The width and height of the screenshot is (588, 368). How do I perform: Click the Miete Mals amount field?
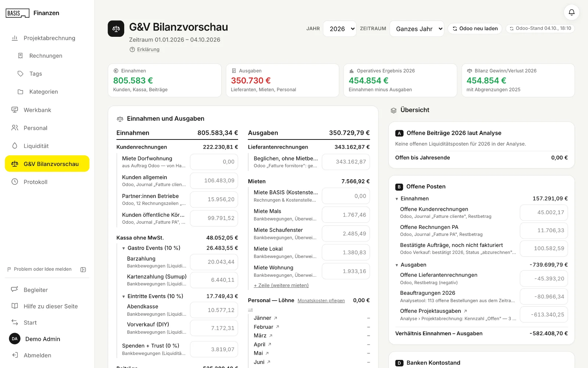(346, 215)
